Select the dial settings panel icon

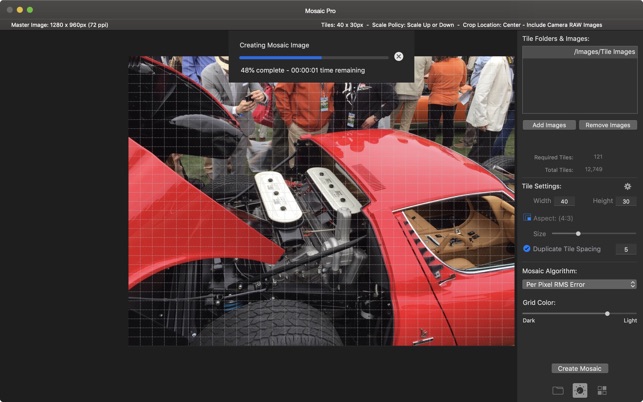pyautogui.click(x=579, y=390)
